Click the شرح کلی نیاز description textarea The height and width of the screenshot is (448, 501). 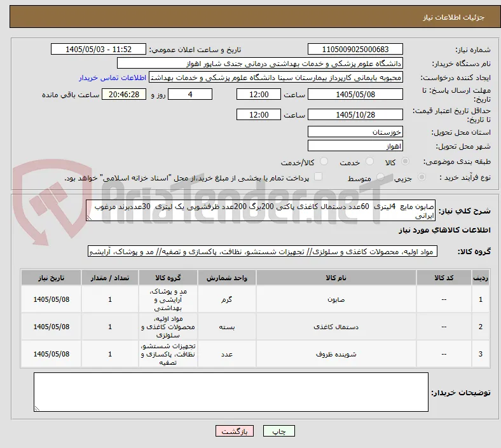pyautogui.click(x=261, y=211)
